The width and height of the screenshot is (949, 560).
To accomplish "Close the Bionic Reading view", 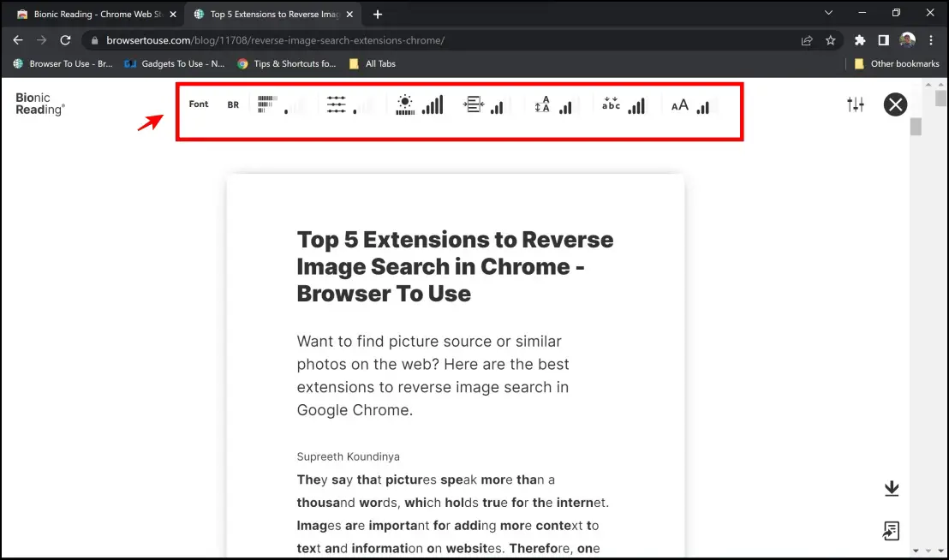I will (895, 104).
